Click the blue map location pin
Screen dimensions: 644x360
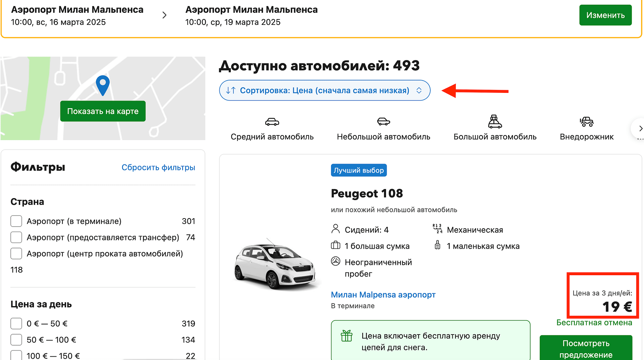[103, 84]
